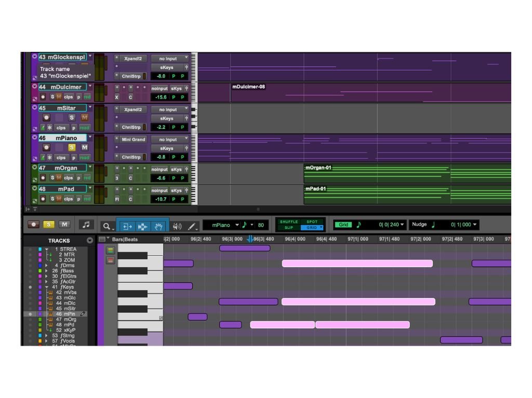The height and width of the screenshot is (398, 532).
Task: Click the mSitar track freeze snowflake icon
Action: [49, 128]
